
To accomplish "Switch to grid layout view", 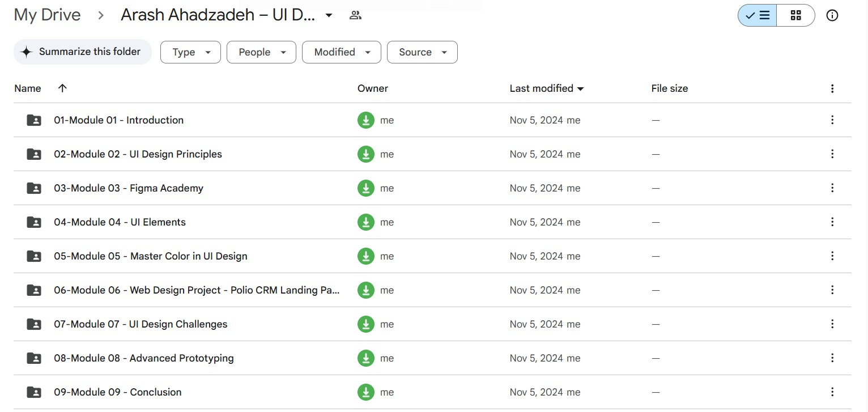I will point(795,15).
